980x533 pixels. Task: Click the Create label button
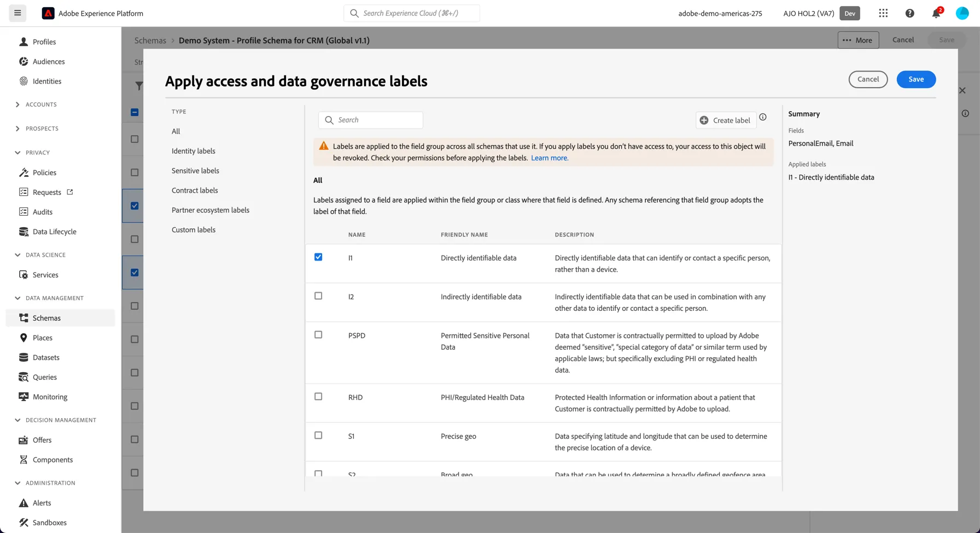726,120
